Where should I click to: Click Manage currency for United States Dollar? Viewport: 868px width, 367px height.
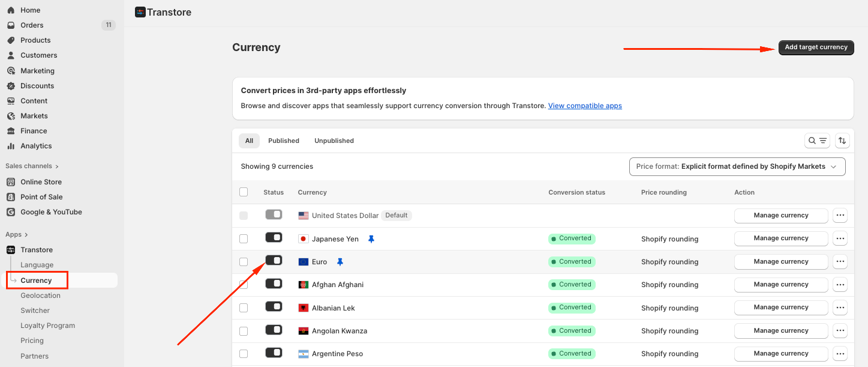[781, 216]
